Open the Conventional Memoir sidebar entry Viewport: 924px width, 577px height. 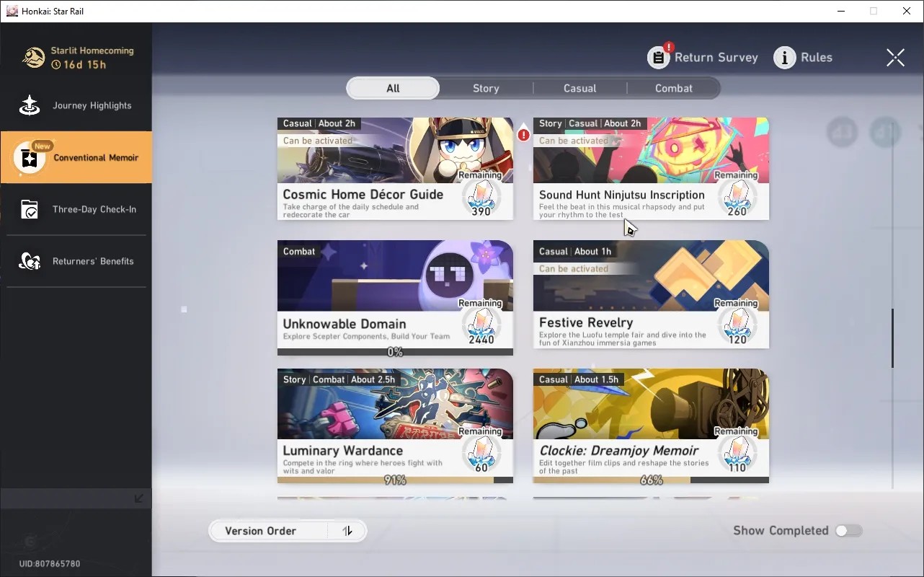click(x=76, y=157)
